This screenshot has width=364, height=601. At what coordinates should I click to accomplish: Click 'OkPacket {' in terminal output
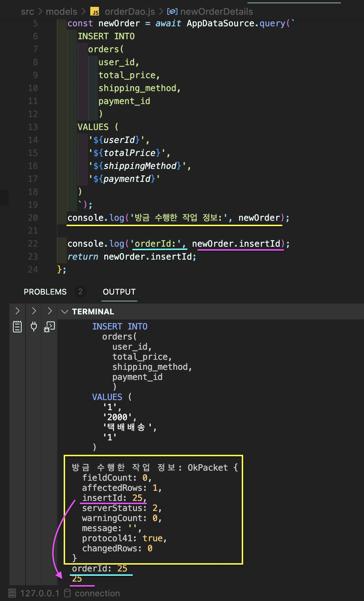213,468
